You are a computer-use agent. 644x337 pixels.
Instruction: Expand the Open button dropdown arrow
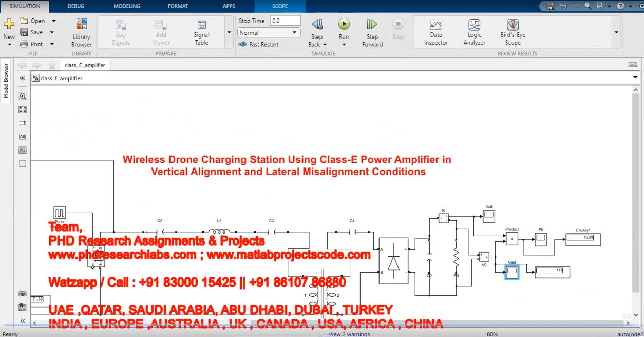[x=54, y=21]
